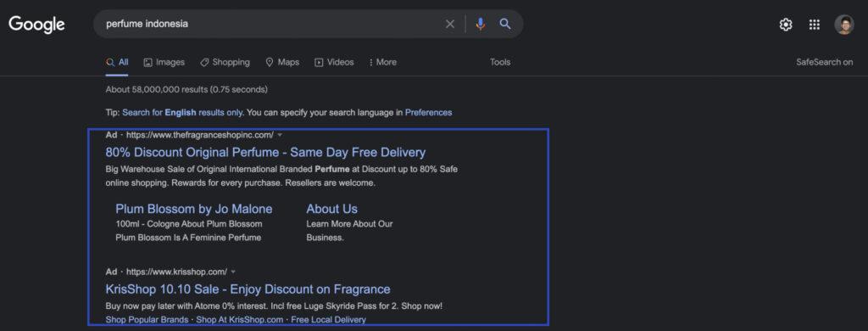Switch to the Shopping tab

coord(225,63)
